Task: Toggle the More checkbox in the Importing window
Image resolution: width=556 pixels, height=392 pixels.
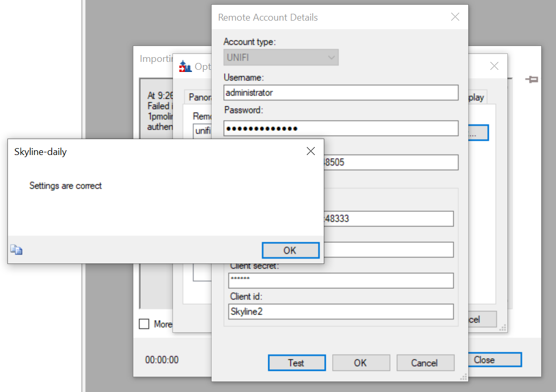Action: coord(144,324)
